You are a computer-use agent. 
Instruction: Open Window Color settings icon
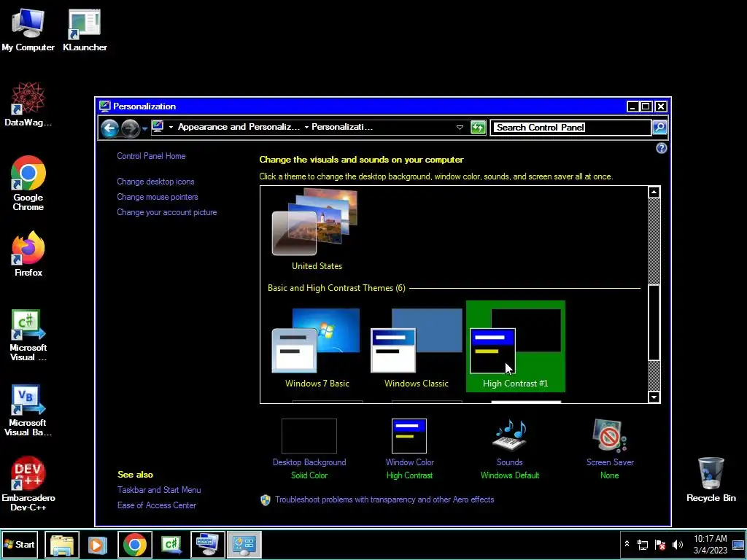click(409, 436)
